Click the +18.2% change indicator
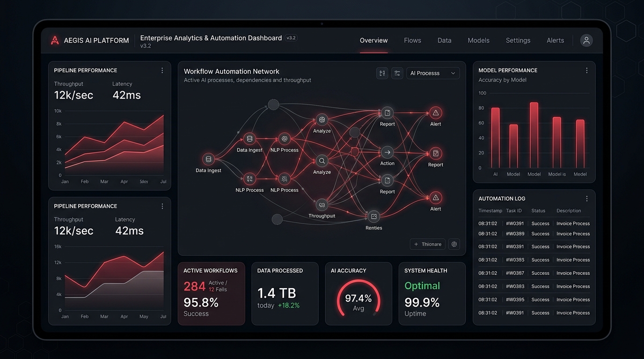This screenshot has height=359, width=644. (289, 305)
